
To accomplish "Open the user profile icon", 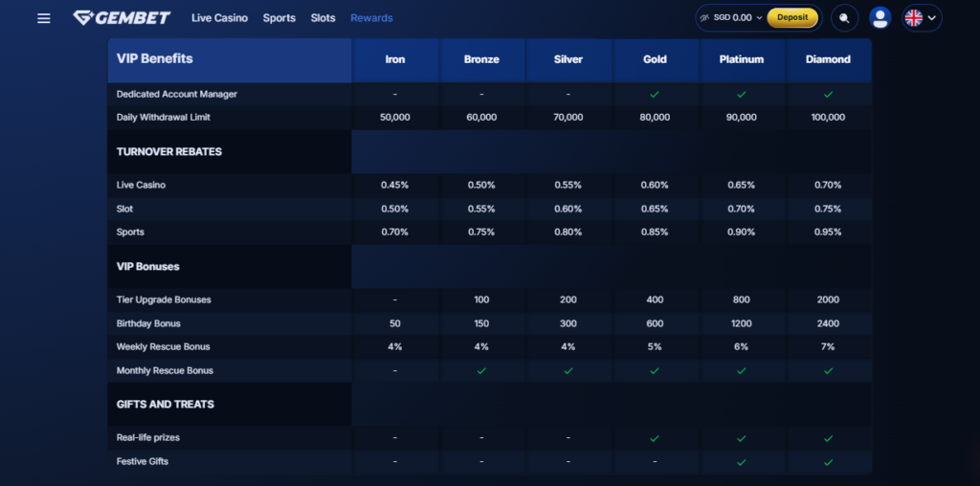I will coord(880,17).
